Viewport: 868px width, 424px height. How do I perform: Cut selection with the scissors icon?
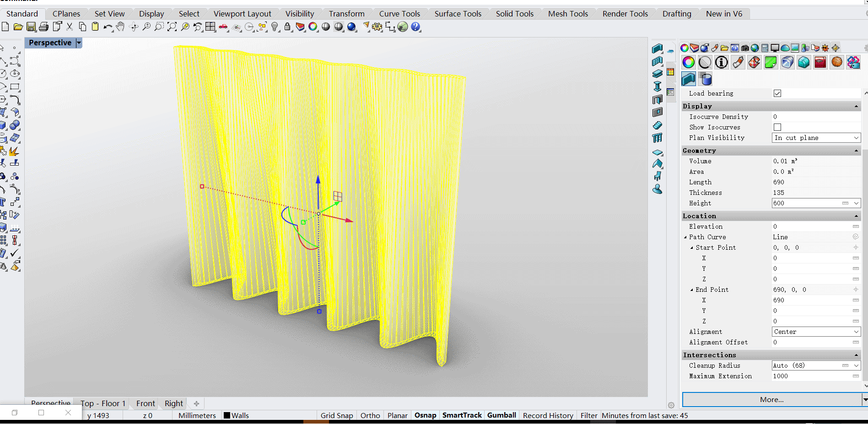[70, 27]
